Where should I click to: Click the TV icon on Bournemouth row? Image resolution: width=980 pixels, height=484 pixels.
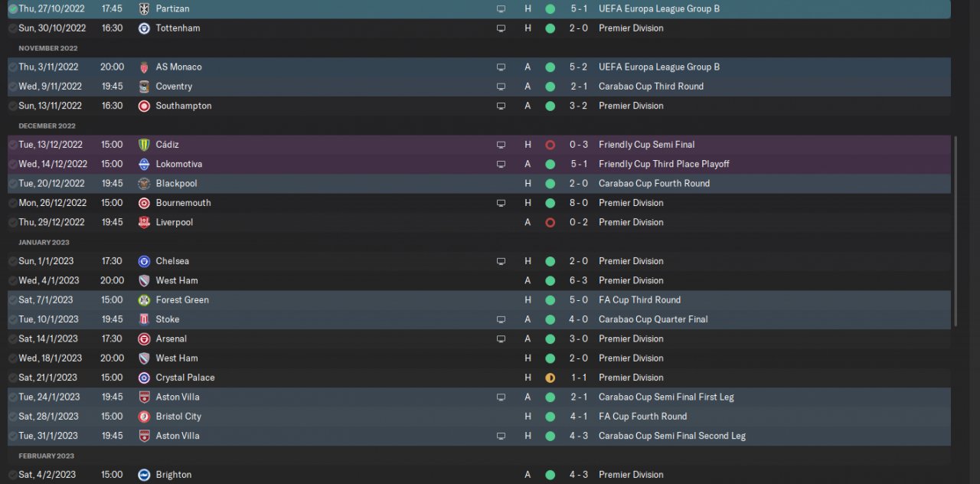click(501, 204)
